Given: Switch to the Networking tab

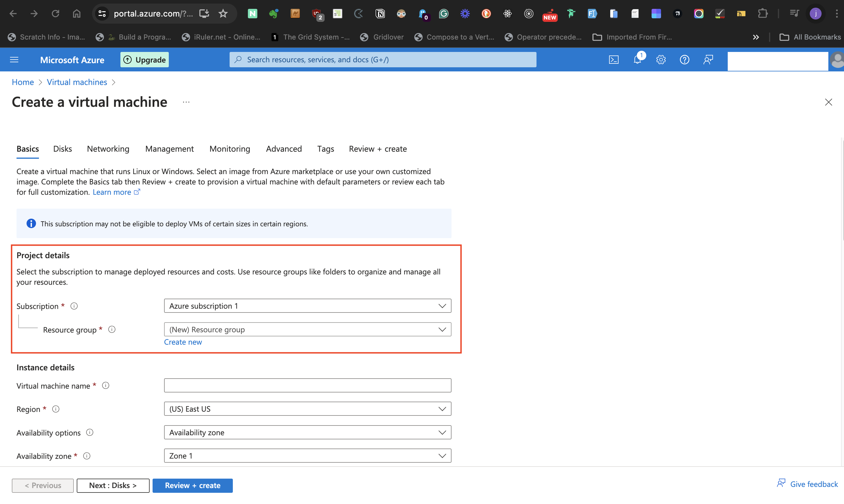Looking at the screenshot, I should click(x=108, y=149).
